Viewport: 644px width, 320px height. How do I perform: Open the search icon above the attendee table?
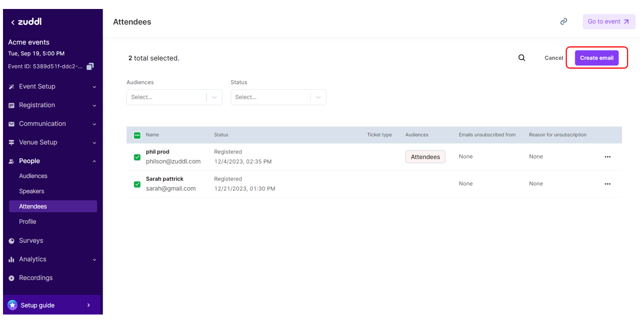[x=521, y=57]
